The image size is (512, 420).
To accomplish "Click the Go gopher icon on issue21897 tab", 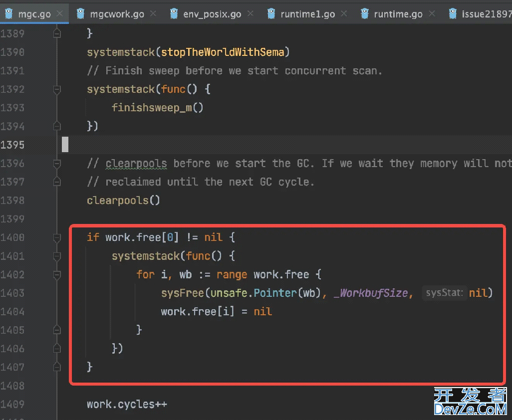I will (453, 13).
